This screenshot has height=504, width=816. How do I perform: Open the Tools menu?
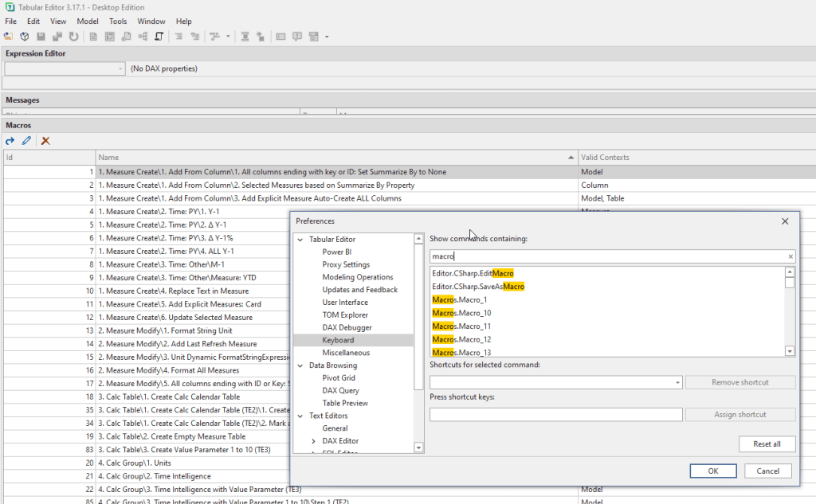(118, 21)
